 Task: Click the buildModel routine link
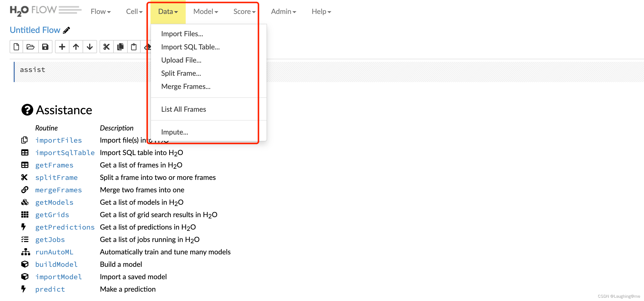56,265
